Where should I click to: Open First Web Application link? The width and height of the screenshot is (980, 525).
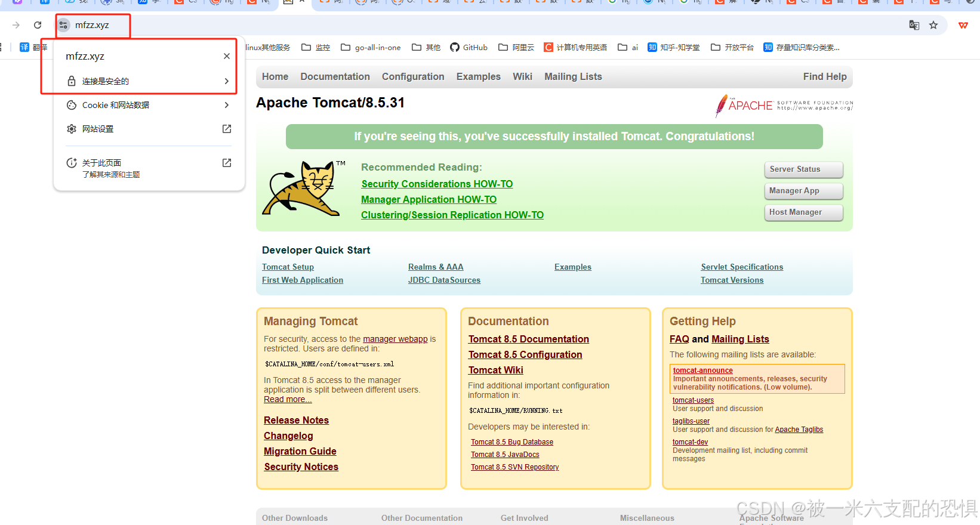(x=303, y=280)
